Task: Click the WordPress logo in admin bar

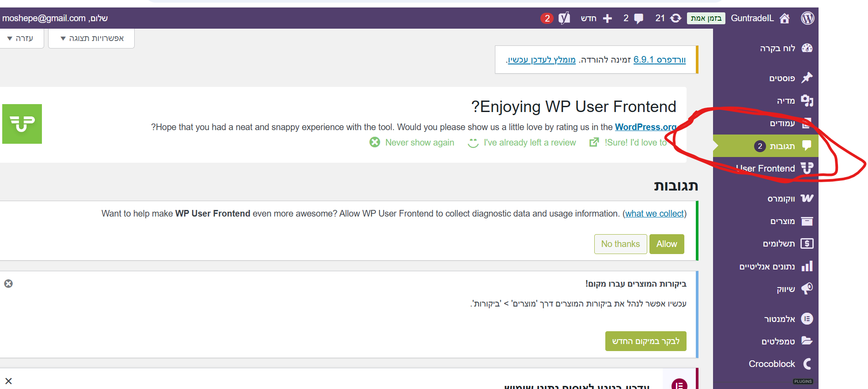Action: coord(808,18)
